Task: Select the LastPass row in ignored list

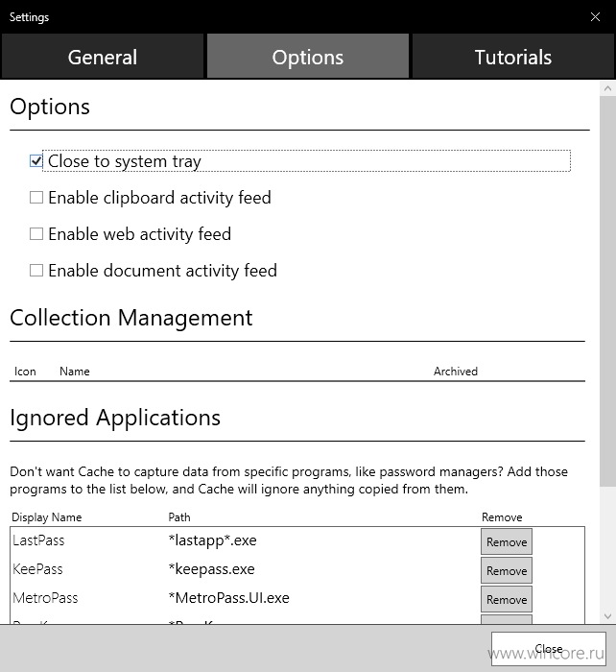Action: tap(297, 540)
